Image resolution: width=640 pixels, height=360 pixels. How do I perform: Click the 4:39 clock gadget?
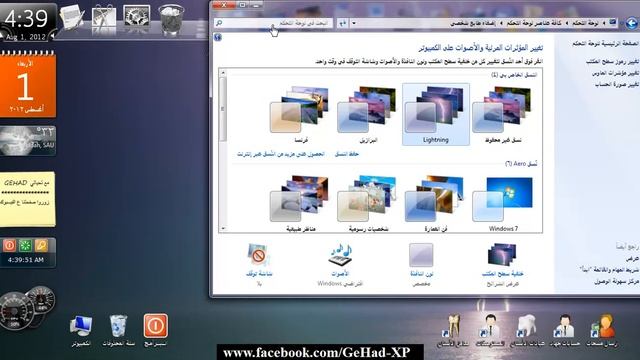pos(27,21)
